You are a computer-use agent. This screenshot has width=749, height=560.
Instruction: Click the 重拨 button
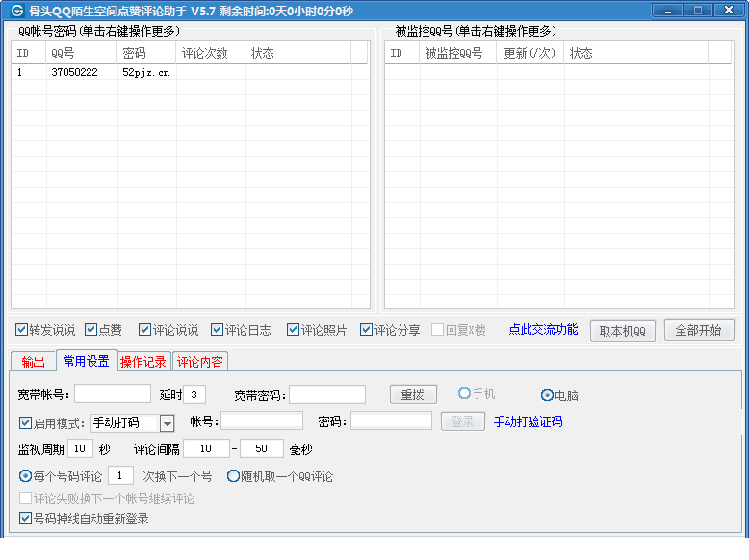(413, 395)
